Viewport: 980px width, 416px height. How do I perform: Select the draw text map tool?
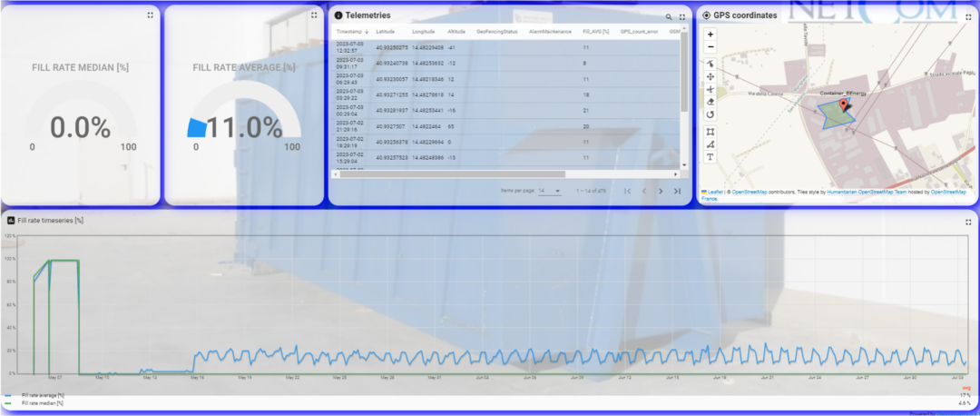click(x=710, y=157)
